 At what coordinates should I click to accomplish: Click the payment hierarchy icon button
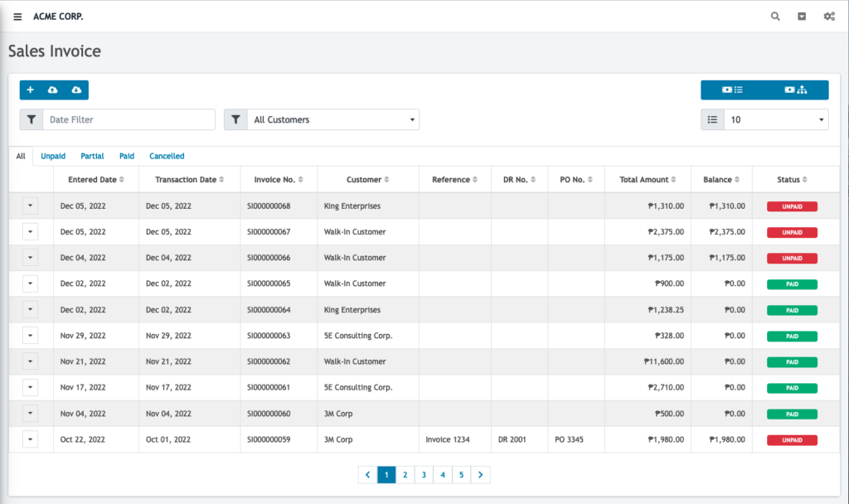796,90
